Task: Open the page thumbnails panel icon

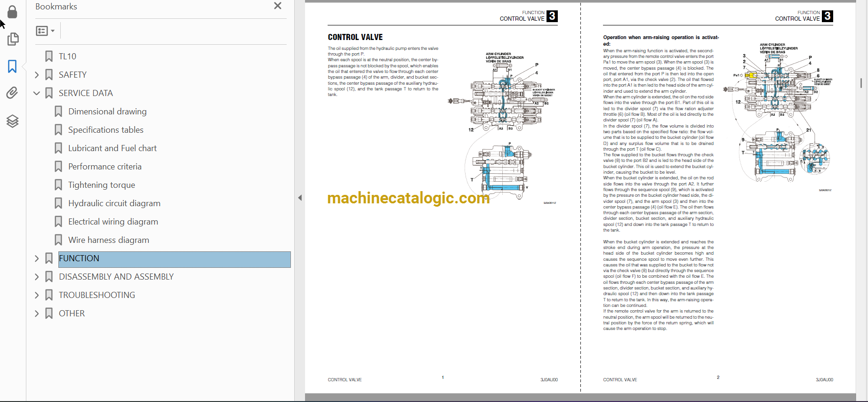Action: click(x=13, y=39)
